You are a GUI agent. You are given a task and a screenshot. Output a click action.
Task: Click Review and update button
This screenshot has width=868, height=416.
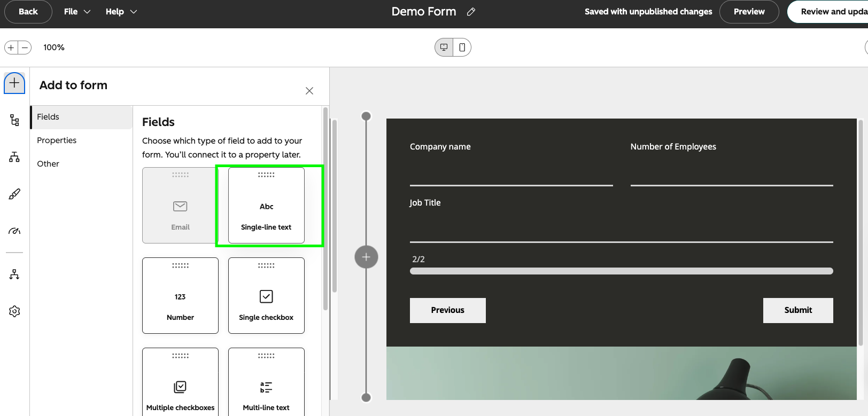point(828,12)
